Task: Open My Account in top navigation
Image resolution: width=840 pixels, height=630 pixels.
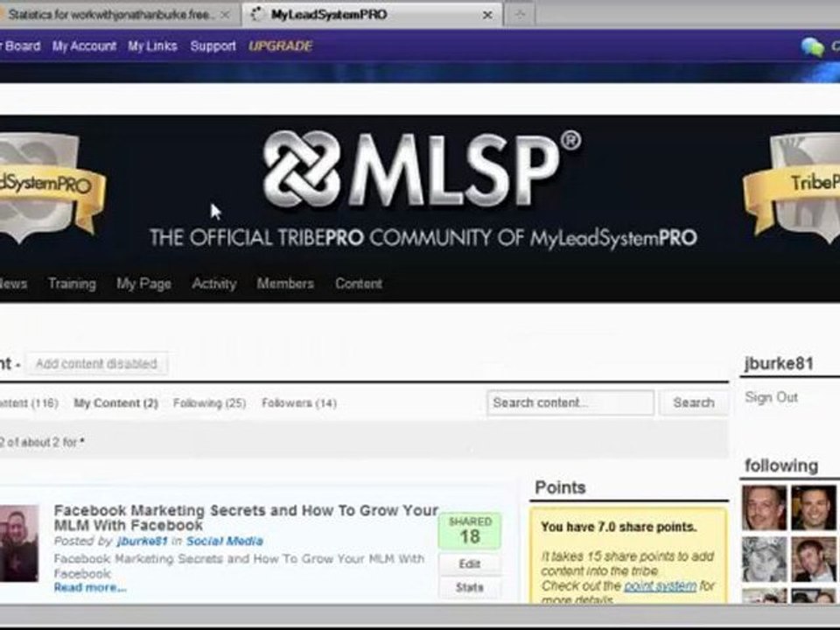Action: pos(84,46)
